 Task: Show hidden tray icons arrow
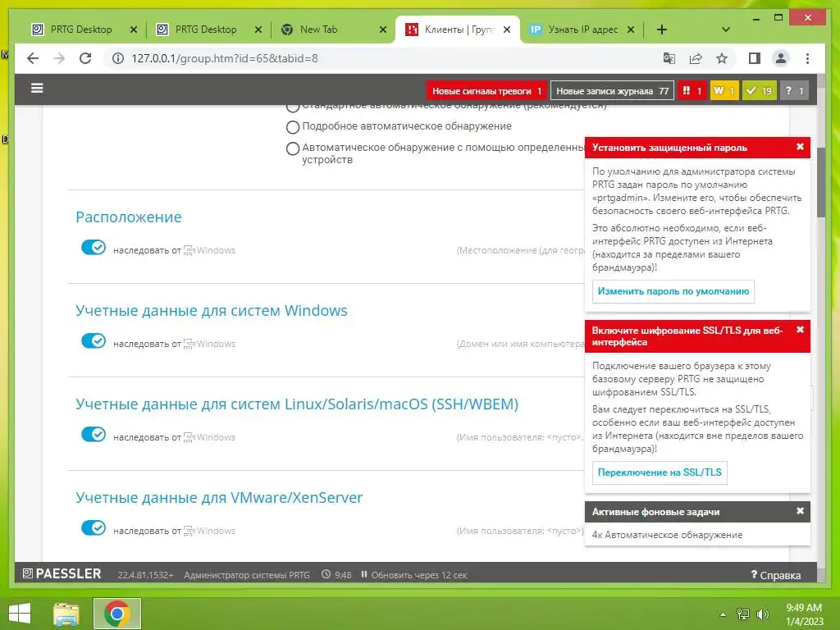coord(723,614)
